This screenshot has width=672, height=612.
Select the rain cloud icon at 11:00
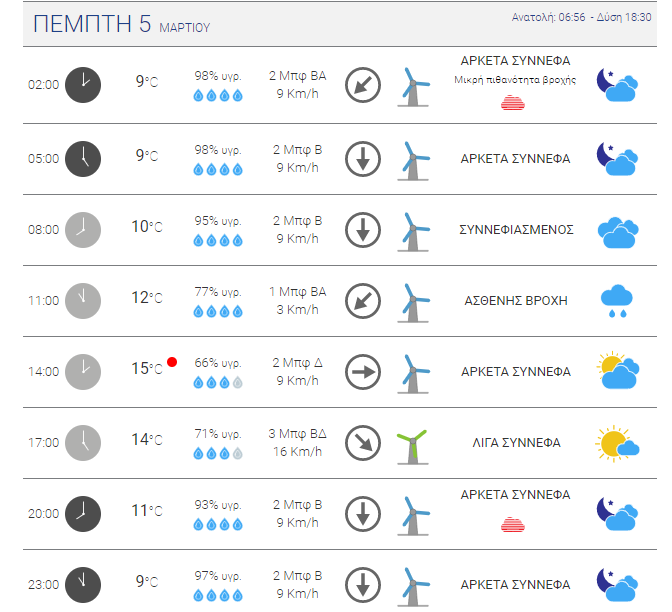[617, 300]
